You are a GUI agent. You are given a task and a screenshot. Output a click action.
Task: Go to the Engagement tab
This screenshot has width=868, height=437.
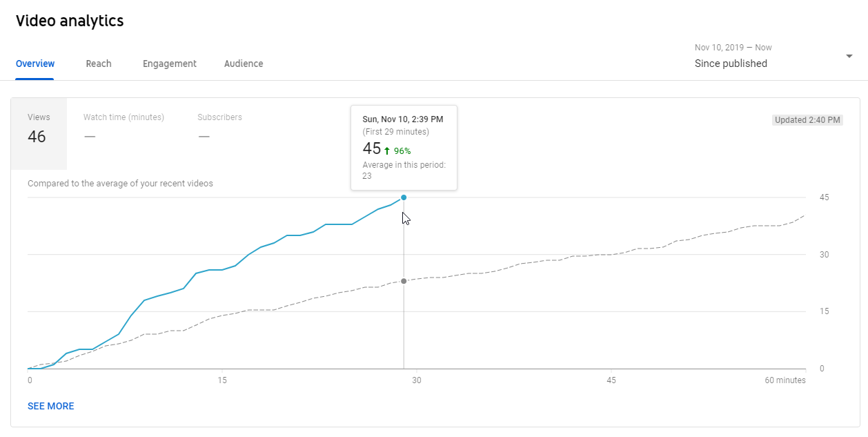[x=170, y=64]
